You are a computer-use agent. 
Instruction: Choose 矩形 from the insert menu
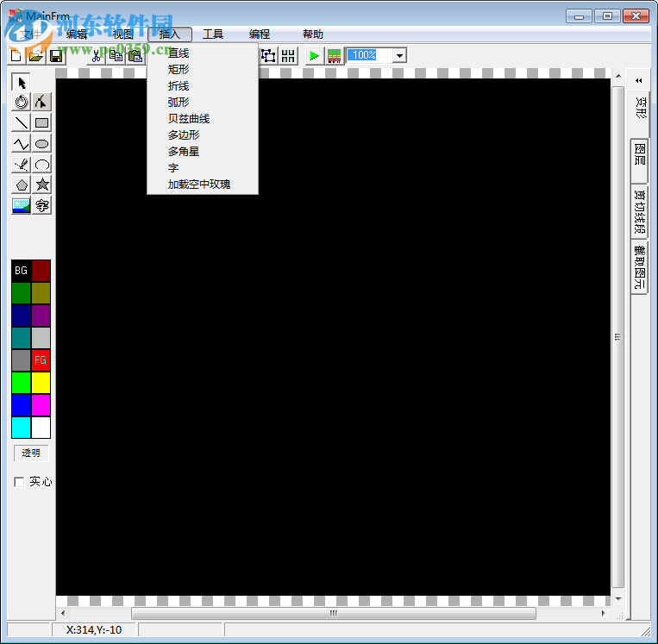pos(203,70)
